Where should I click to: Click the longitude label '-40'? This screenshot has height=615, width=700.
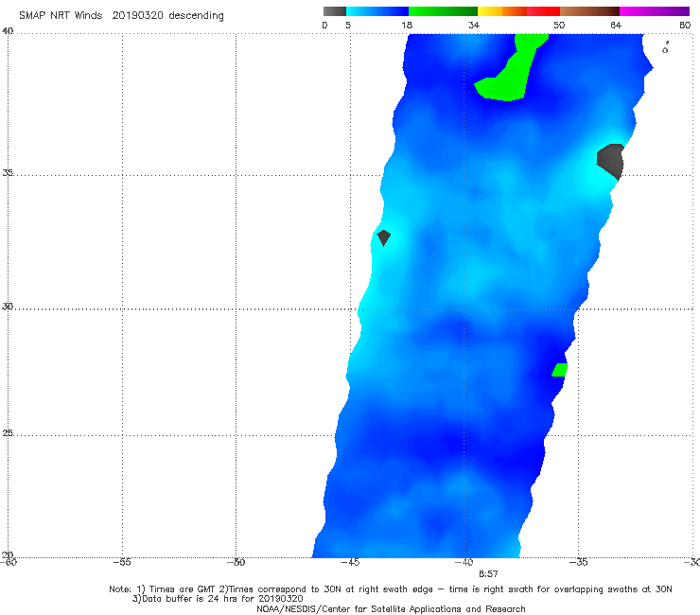pos(464,562)
